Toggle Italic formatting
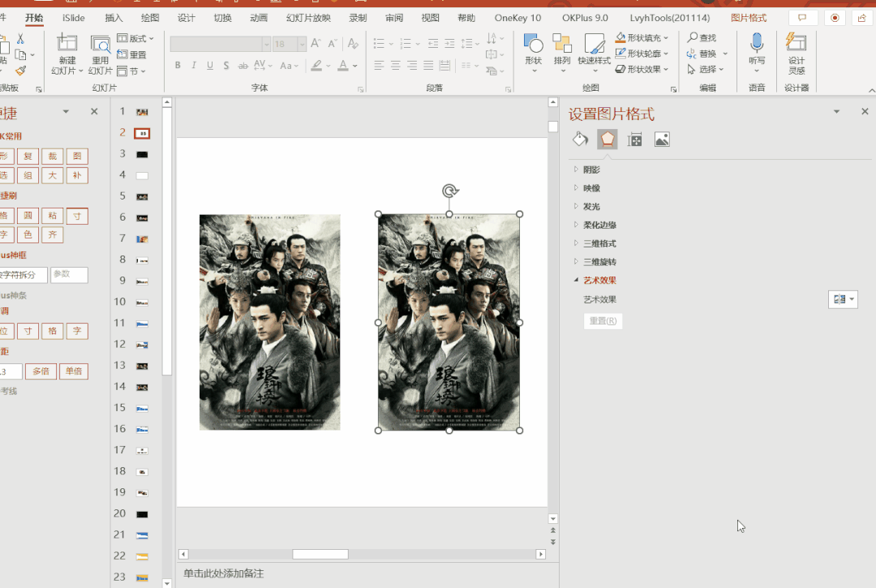876x588 pixels. point(194,66)
